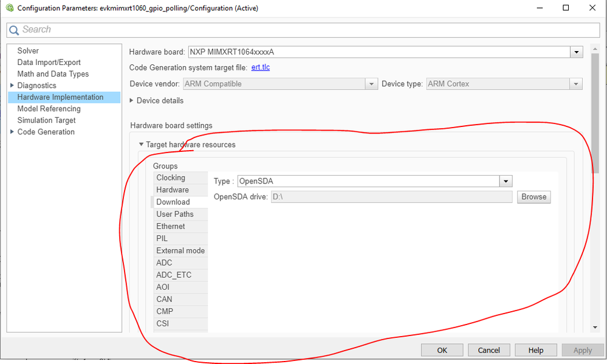Screen dimensions: 607x364
Task: Minimize the Configuration Parameters window
Action: 540,8
